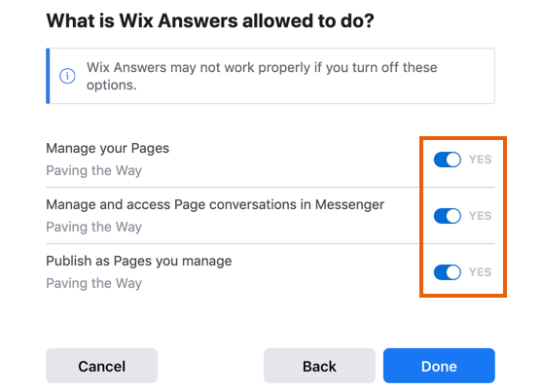The image size is (541, 392).
Task: Confirm permissions with the Done button
Action: (439, 366)
